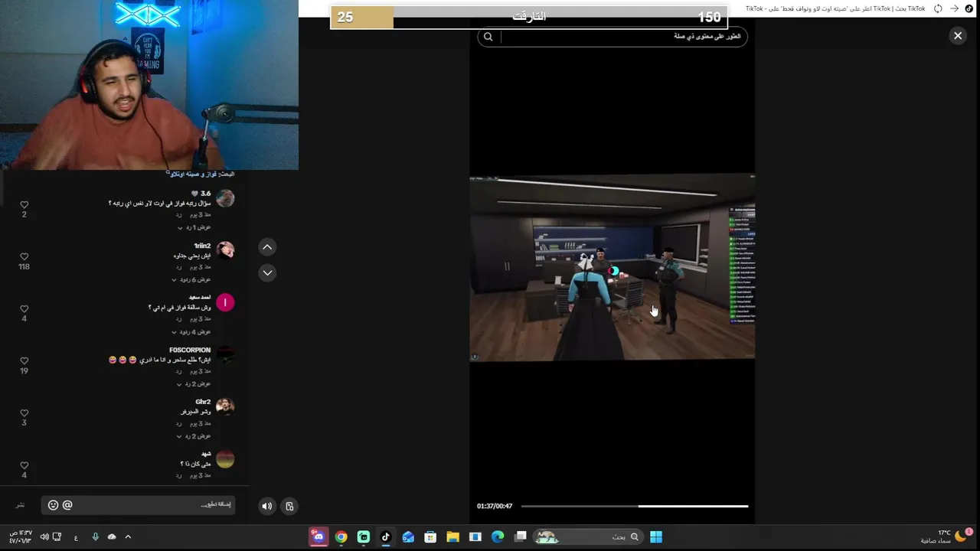The width and height of the screenshot is (980, 551).
Task: Go to the previous video with the up arrow
Action: click(267, 247)
